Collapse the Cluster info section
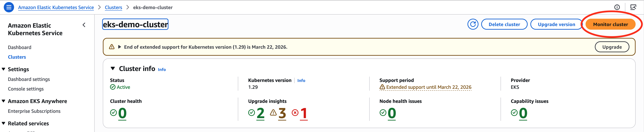 [113, 69]
